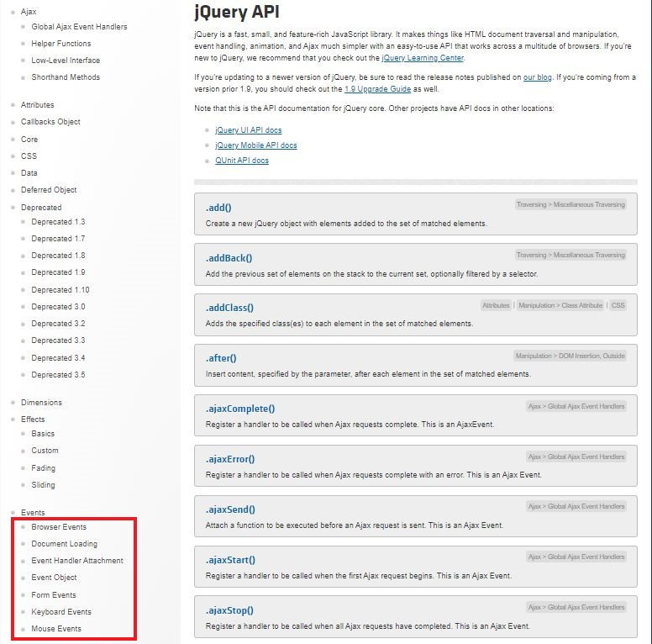
Task: Select Deprecated 3.4 in sidebar
Action: click(58, 358)
